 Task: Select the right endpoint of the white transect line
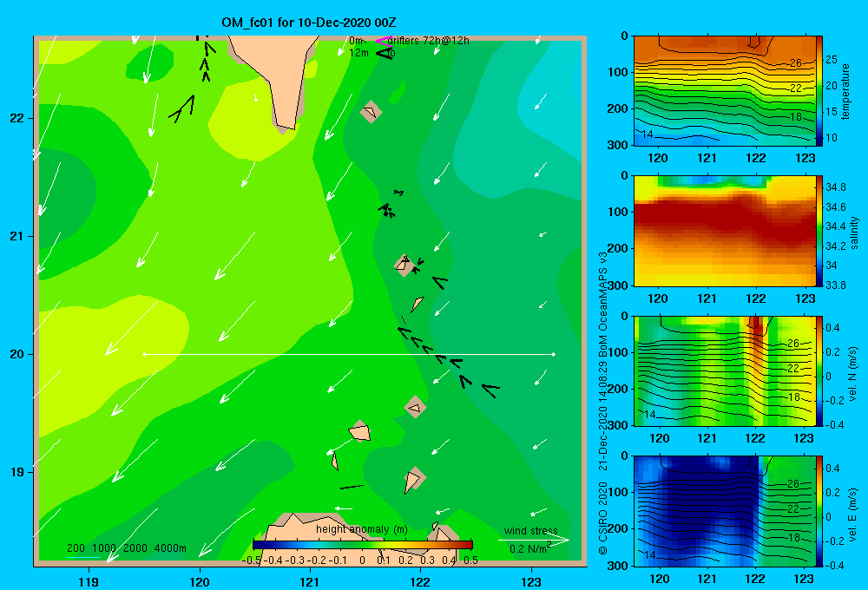(x=553, y=354)
